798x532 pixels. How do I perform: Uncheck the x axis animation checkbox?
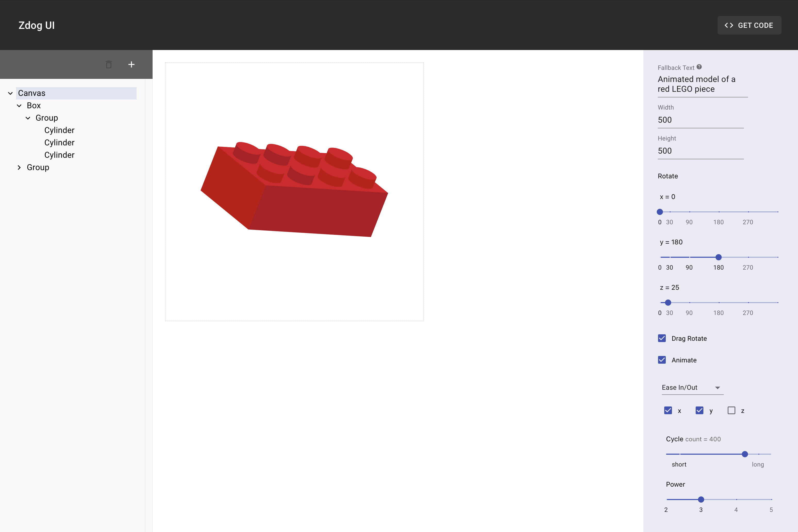pyautogui.click(x=668, y=411)
